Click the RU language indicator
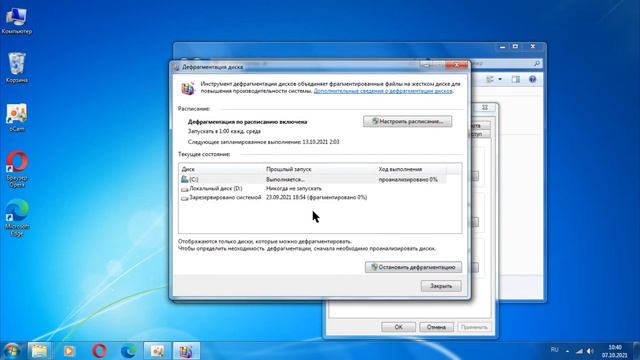 point(554,350)
